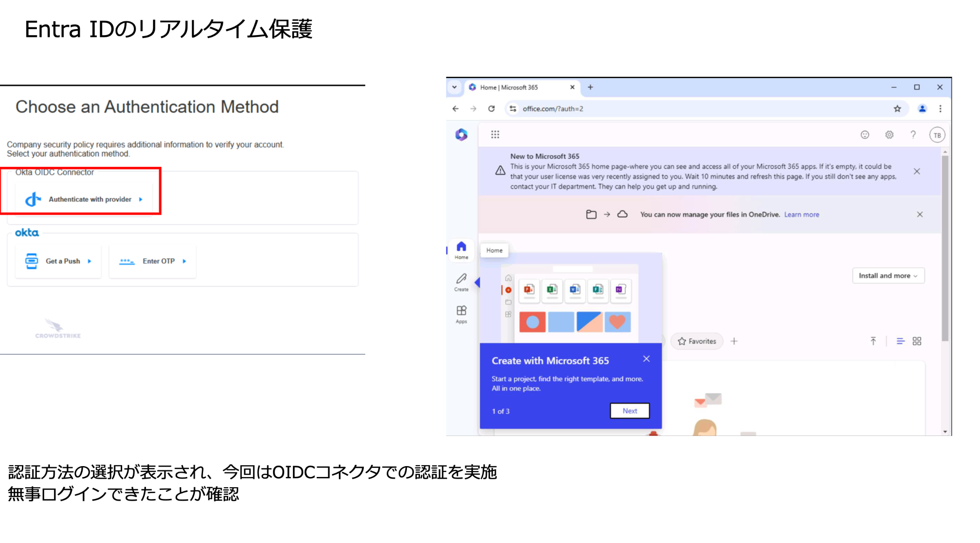Click the page vertical scrollbar

[x=945, y=248]
